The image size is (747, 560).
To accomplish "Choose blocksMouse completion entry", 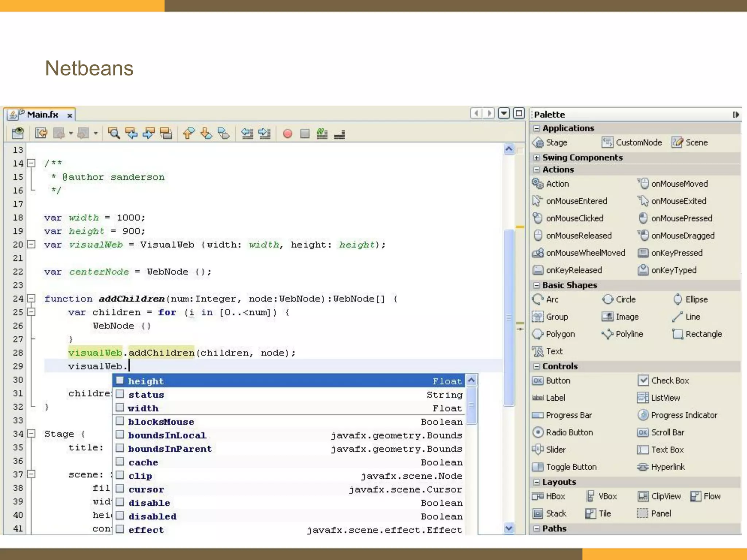I will click(289, 421).
